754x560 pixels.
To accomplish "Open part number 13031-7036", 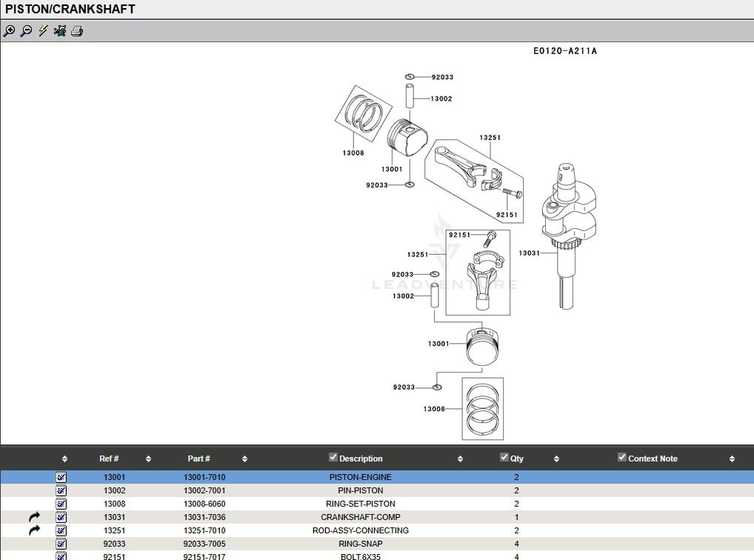I will coord(204,517).
